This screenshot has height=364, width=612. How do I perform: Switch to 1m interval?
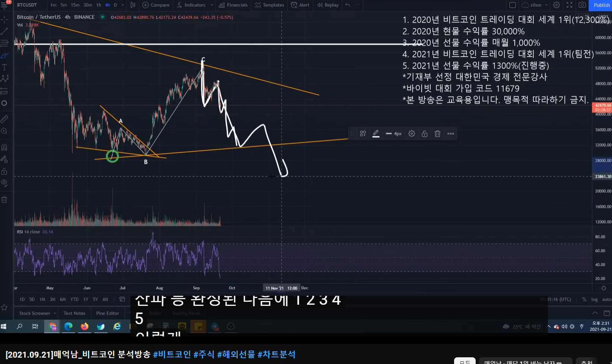pos(54,5)
